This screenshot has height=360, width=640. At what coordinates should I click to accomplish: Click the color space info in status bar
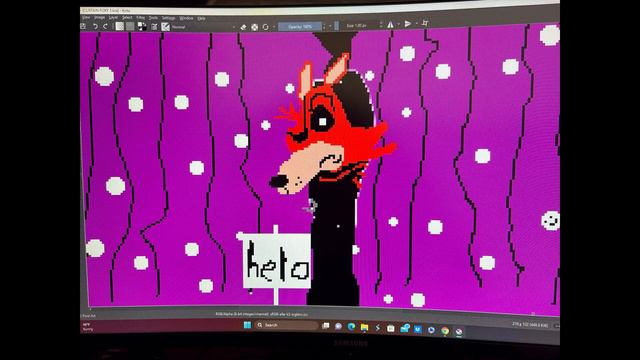262,314
